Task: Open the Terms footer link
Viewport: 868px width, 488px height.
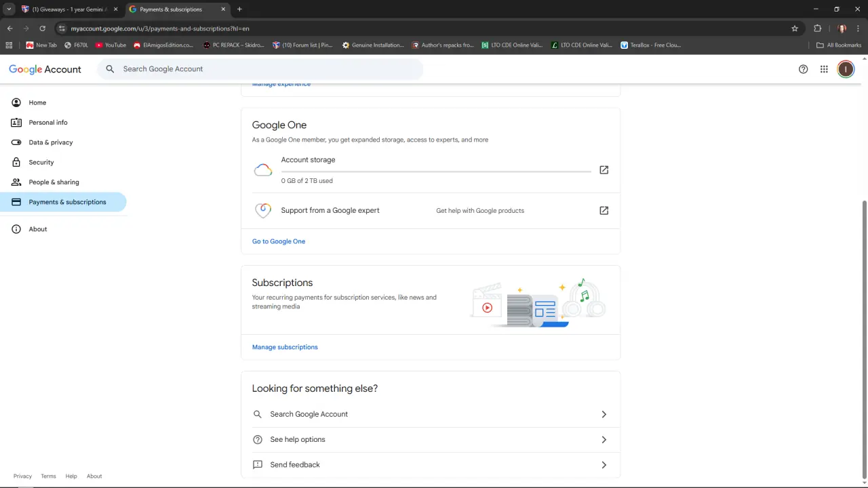Action: [x=48, y=476]
